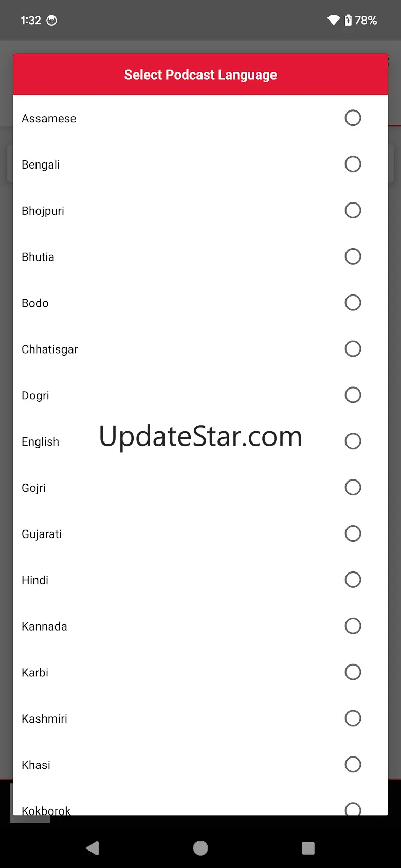This screenshot has width=401, height=868.
Task: Select the English radio button
Action: tap(353, 441)
